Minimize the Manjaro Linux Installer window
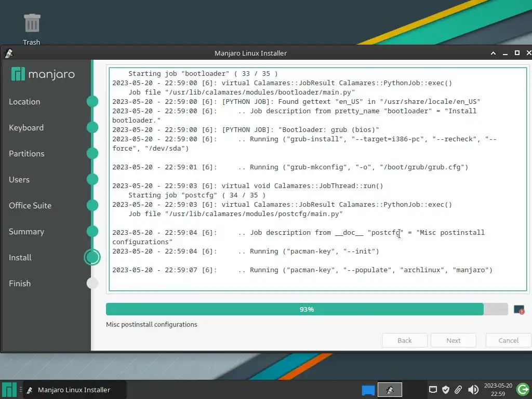 coord(505,54)
